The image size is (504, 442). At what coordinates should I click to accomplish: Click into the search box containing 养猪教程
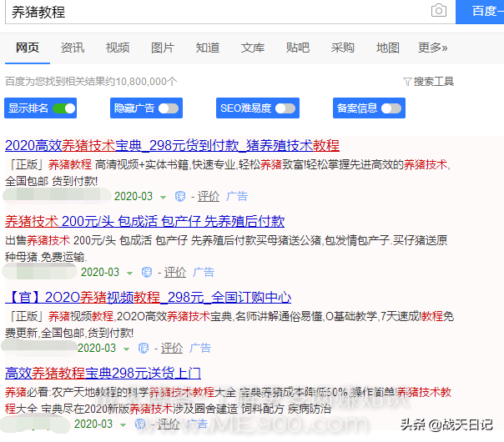[230, 12]
